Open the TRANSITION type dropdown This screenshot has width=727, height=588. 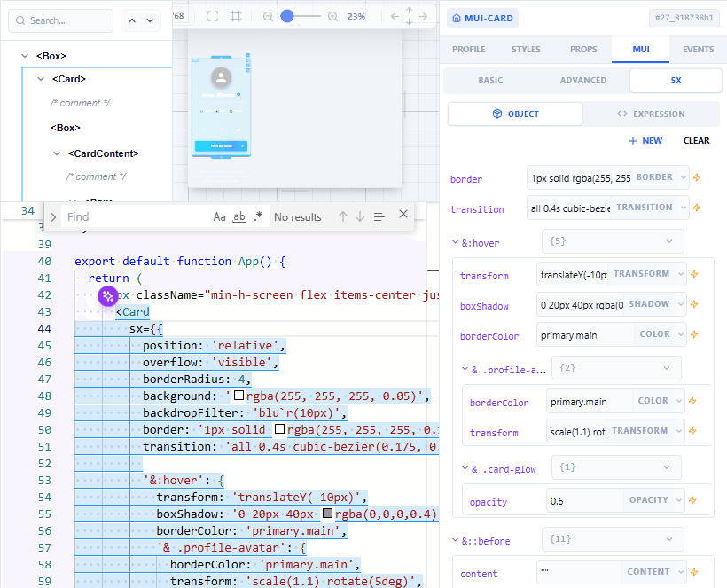click(x=650, y=208)
